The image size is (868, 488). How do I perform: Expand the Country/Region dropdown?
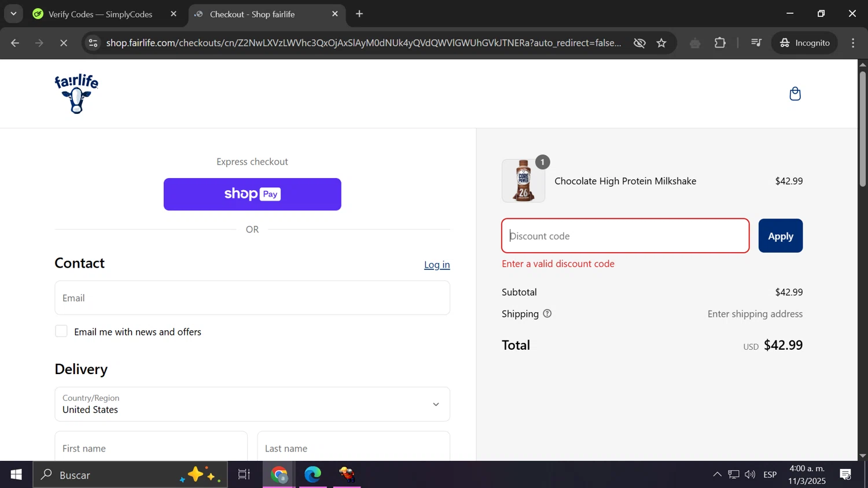[252, 404]
